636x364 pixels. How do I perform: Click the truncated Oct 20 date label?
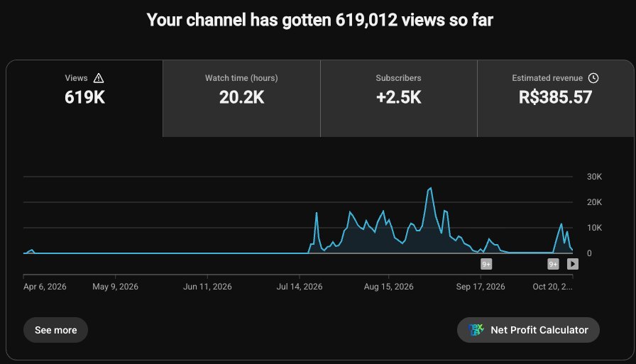(x=552, y=287)
